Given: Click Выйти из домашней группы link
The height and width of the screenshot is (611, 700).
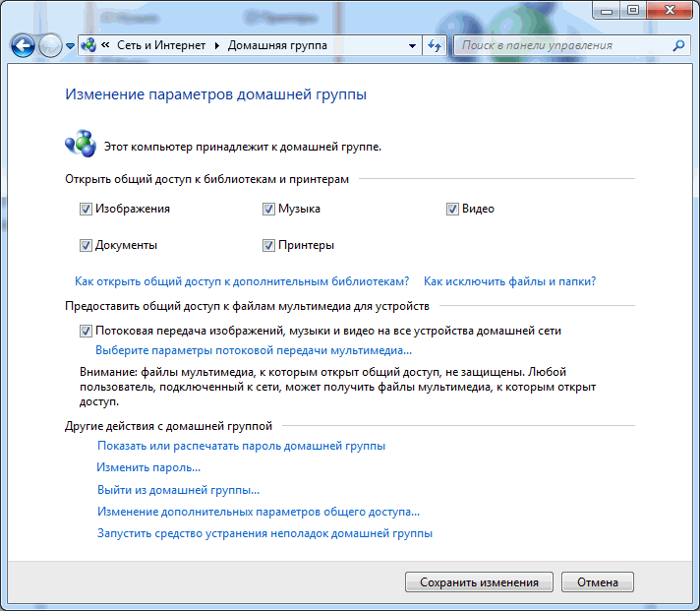Looking at the screenshot, I should [x=178, y=490].
